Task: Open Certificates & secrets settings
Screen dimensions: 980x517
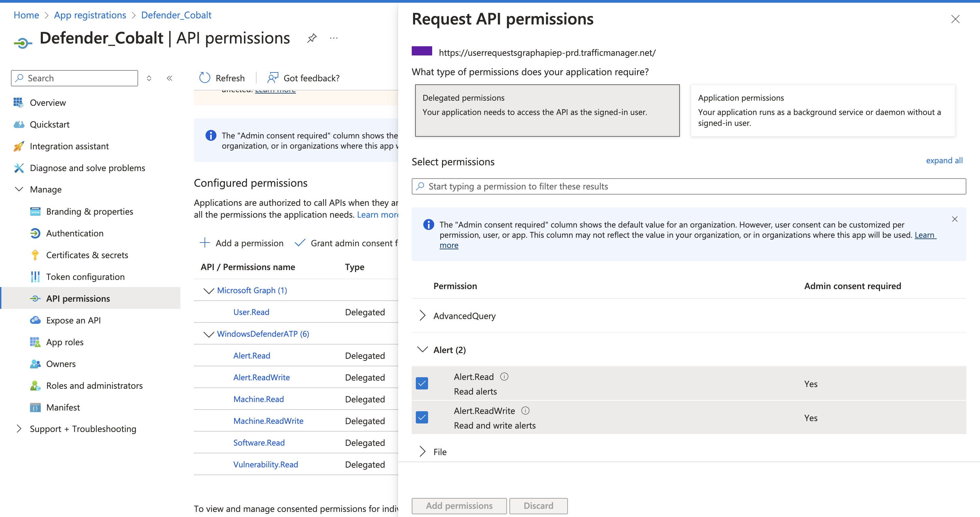Action: (87, 255)
